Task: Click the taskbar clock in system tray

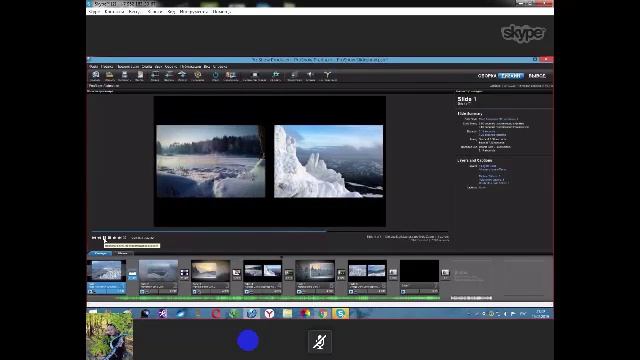Action: click(540, 314)
